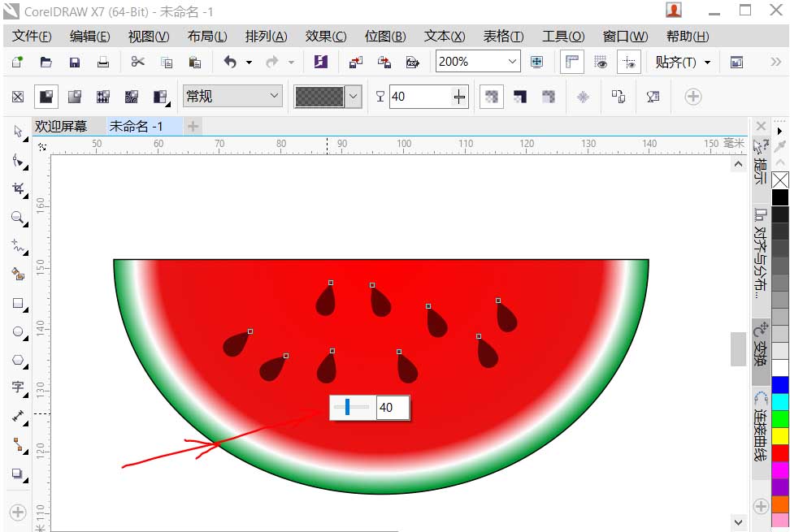This screenshot has height=532, width=790.
Task: Select the Shape tool
Action: pos(18,161)
